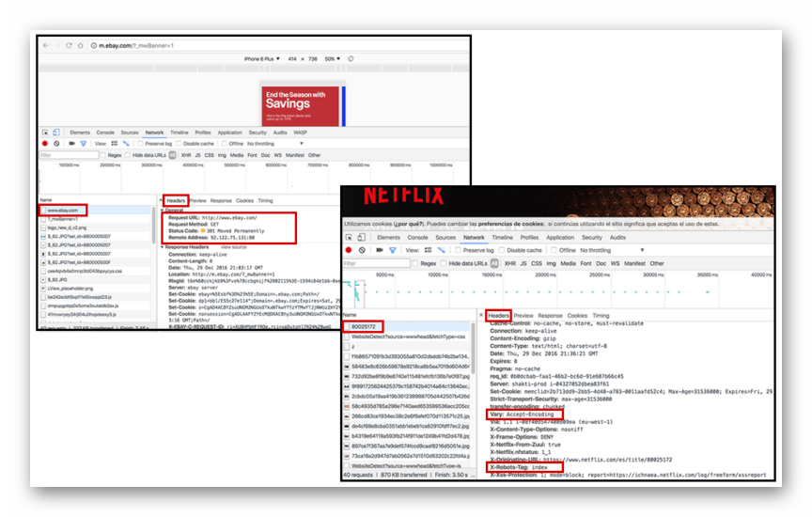
Task: Click the site info icon beside m.ebay.com
Action: 94,45
